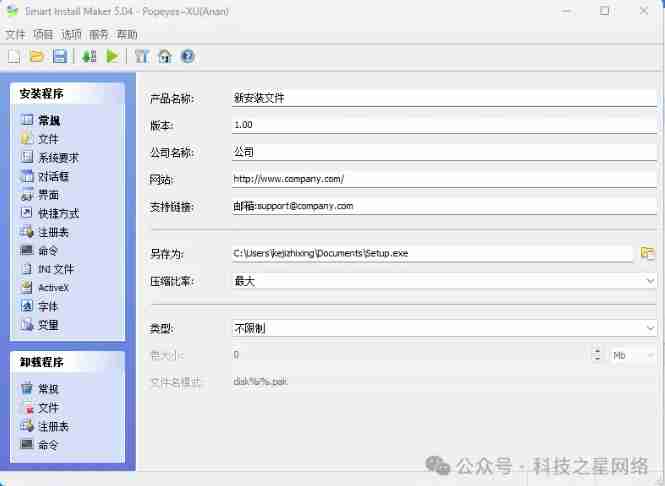Browse for the Save As output file

[647, 253]
